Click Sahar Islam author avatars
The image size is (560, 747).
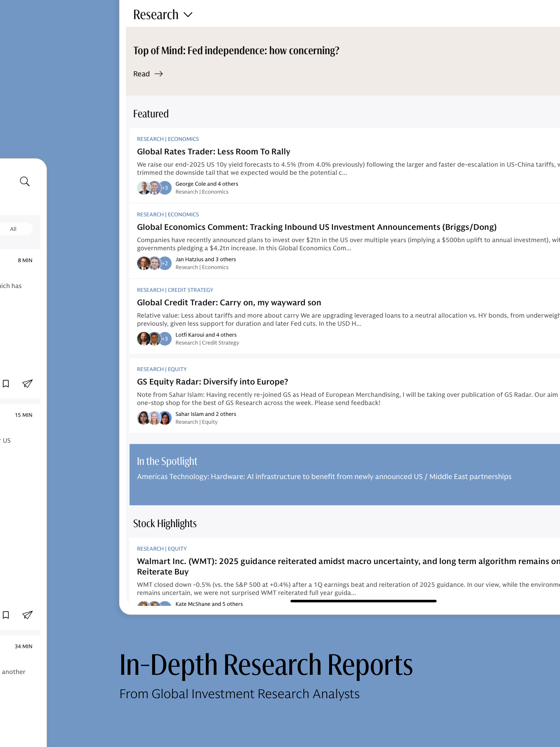tap(154, 418)
